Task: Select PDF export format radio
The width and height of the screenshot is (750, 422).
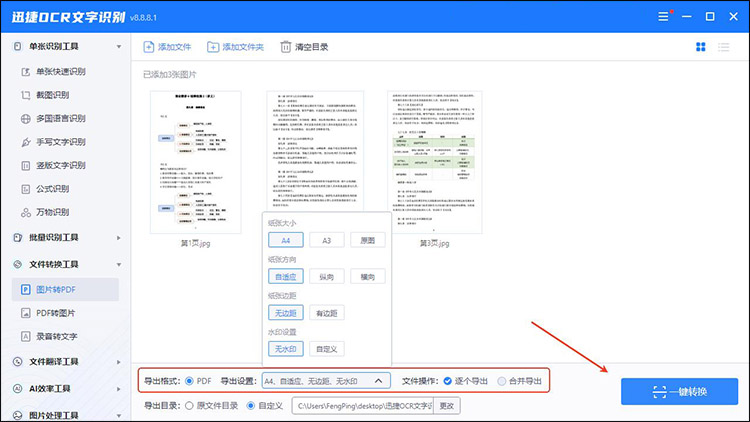Action: [189, 381]
